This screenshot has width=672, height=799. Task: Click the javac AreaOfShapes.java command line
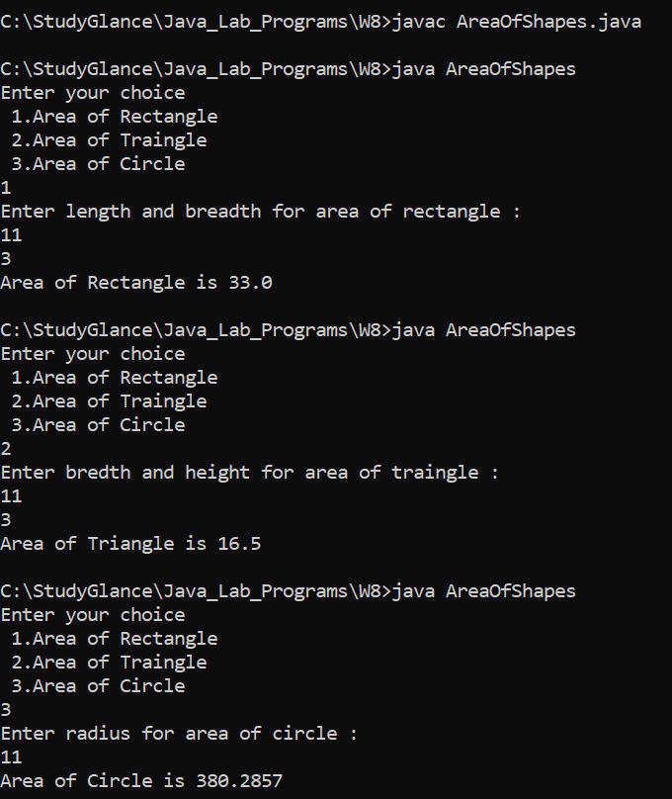(x=321, y=23)
